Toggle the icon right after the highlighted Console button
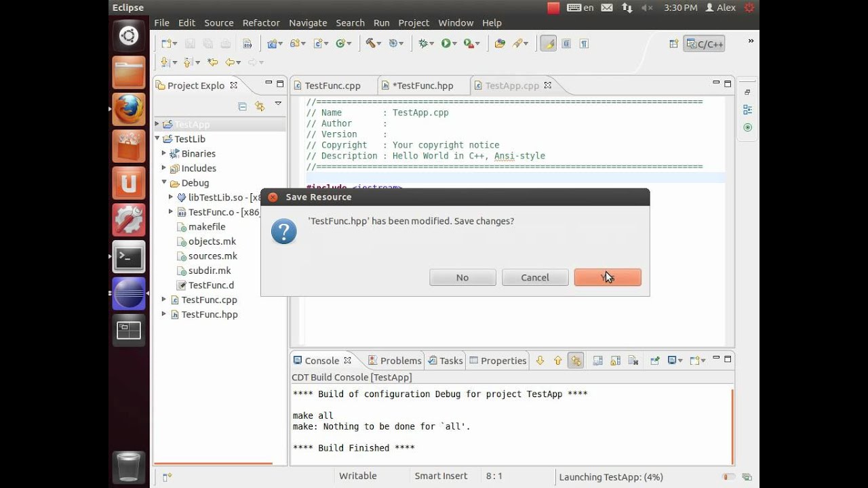This screenshot has height=488, width=868. [x=597, y=361]
